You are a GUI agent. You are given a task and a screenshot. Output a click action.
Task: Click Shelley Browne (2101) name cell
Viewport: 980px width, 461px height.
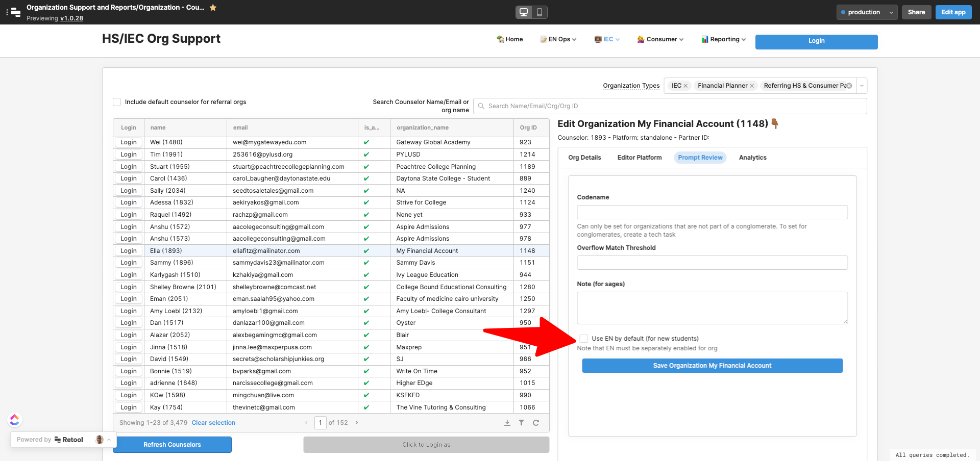pyautogui.click(x=185, y=287)
